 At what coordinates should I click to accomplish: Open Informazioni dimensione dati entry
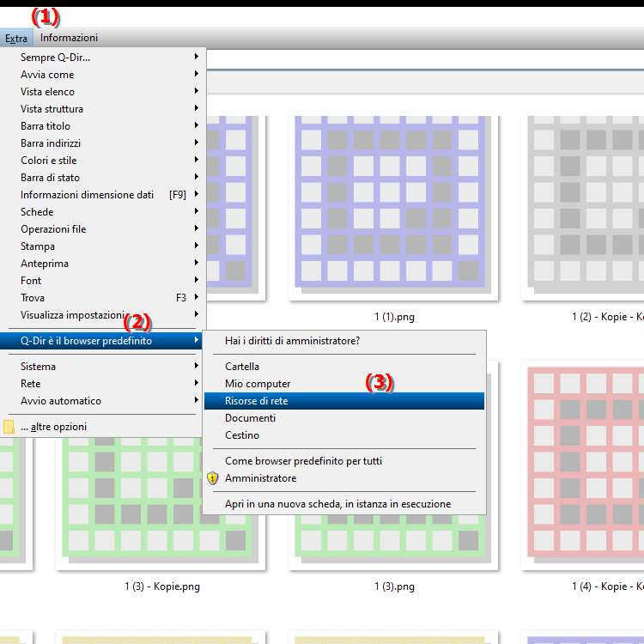click(102, 195)
